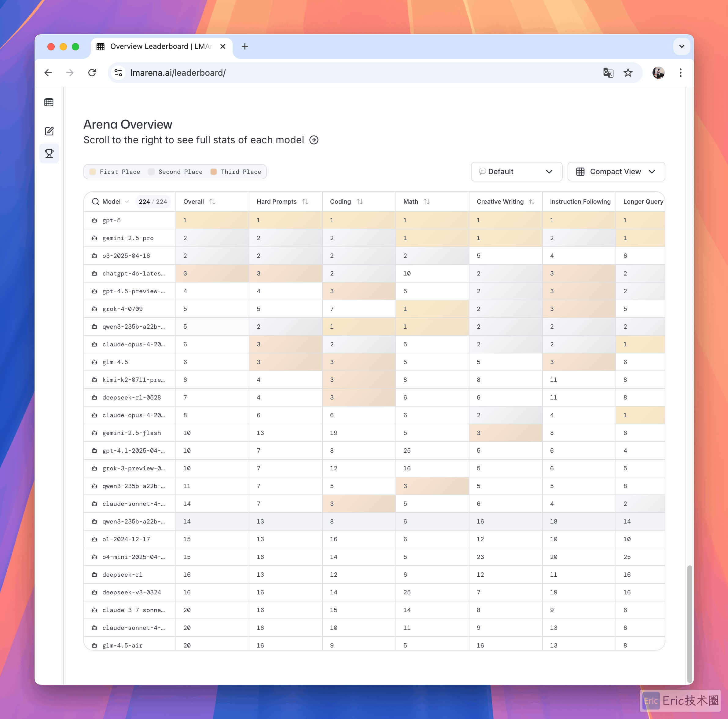Click the robot icon beside o1-2024-12-17
The image size is (728, 719).
[94, 539]
